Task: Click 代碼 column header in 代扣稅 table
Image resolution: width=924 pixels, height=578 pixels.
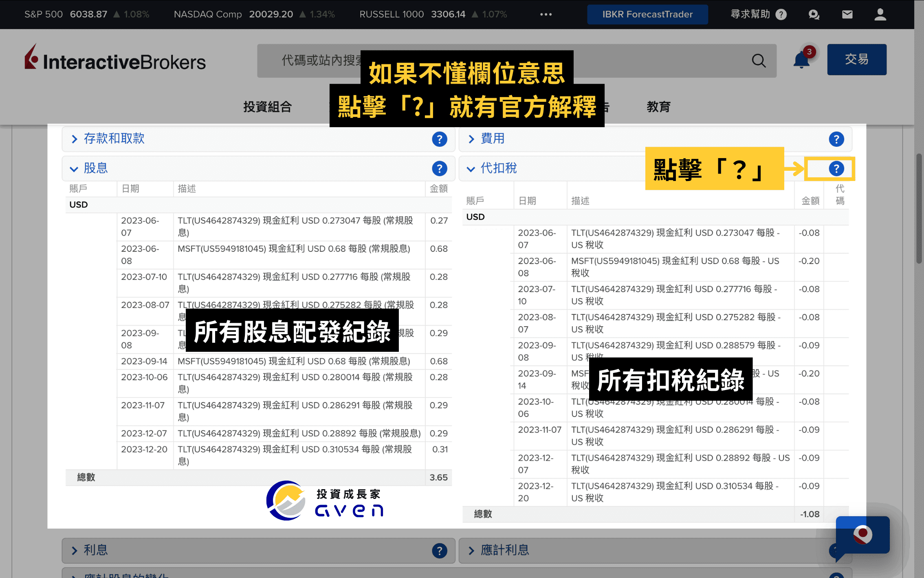Action: pos(840,195)
